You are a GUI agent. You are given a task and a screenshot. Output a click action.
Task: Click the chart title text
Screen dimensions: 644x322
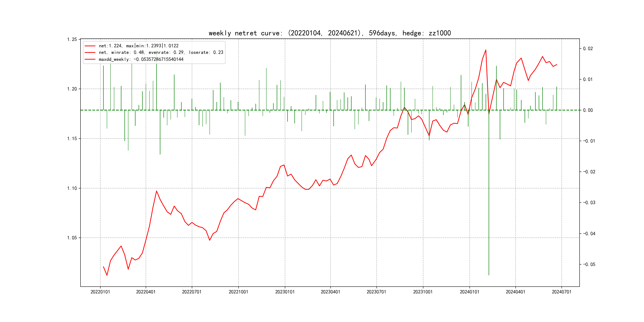point(330,33)
